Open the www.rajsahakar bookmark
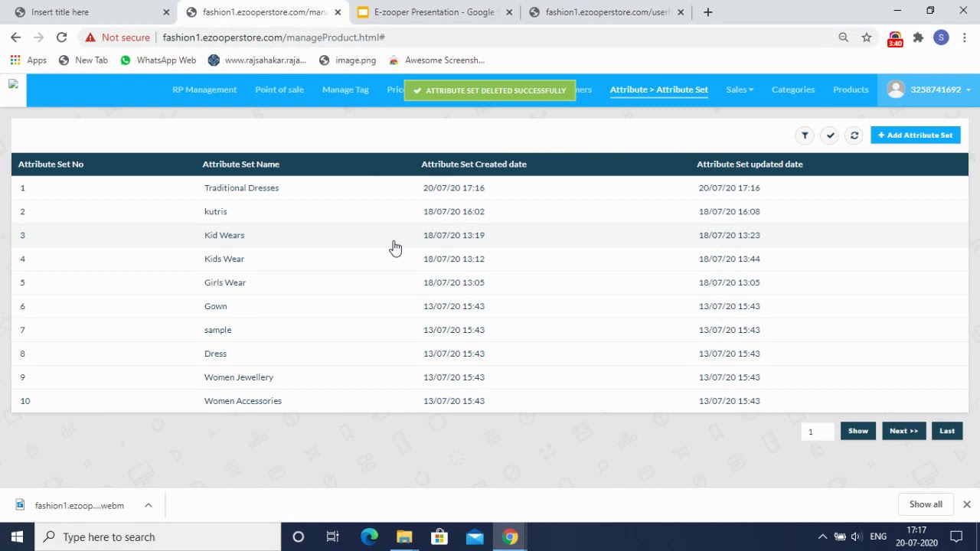The image size is (980, 551). tap(257, 60)
